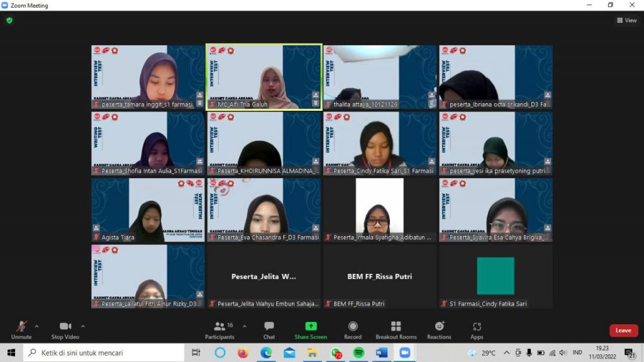The image size is (644, 362).
Task: Open the Chat panel
Action: (269, 329)
